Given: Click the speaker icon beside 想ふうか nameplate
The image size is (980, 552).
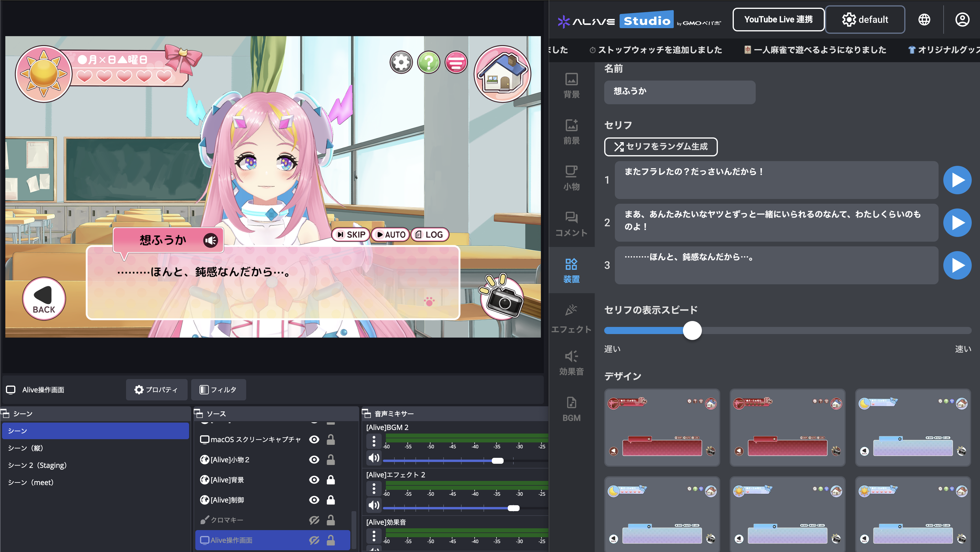Looking at the screenshot, I should point(210,240).
